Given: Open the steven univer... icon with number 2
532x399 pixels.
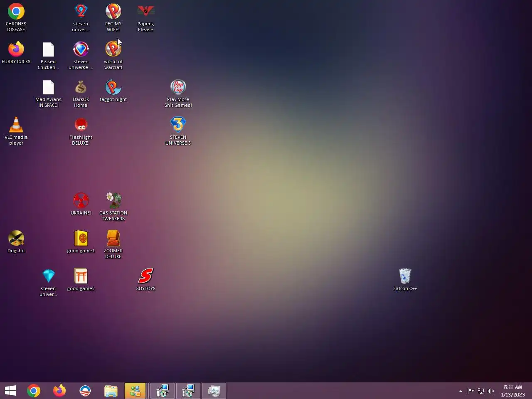Looking at the screenshot, I should (81, 18).
